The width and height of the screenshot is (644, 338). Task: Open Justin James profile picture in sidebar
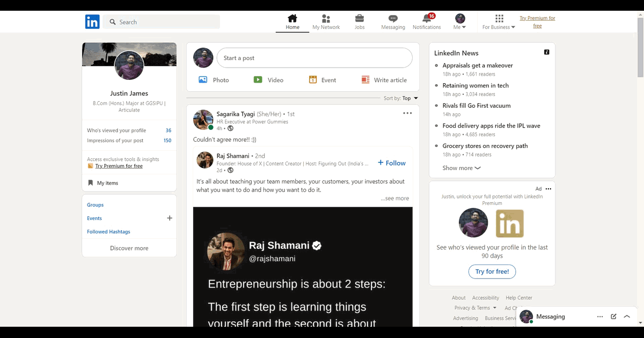coord(129,65)
